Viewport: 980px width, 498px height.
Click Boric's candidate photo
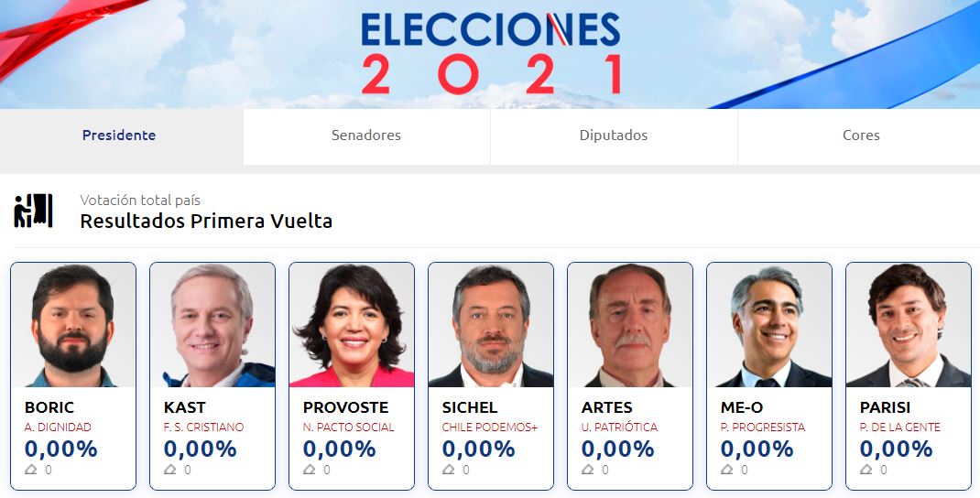click(73, 326)
